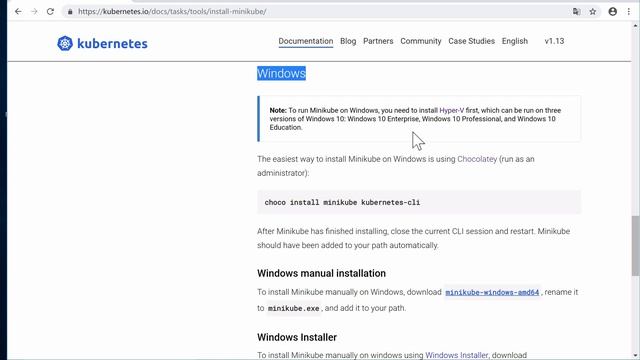Open the Chrome three-dot menu
This screenshot has height=360, width=640.
point(629,11)
